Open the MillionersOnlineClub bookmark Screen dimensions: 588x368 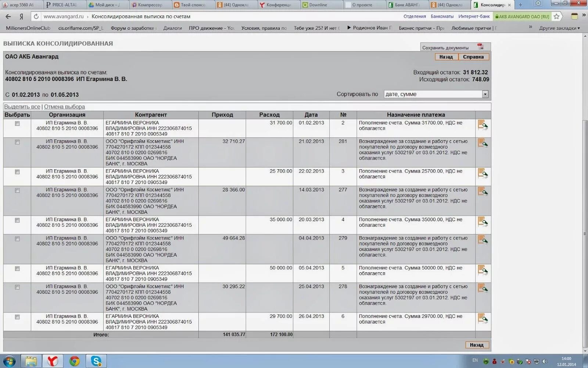tap(28, 28)
